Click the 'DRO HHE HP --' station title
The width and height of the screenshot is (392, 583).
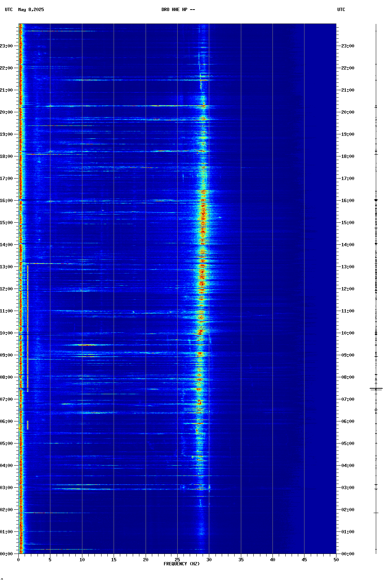tap(178, 10)
